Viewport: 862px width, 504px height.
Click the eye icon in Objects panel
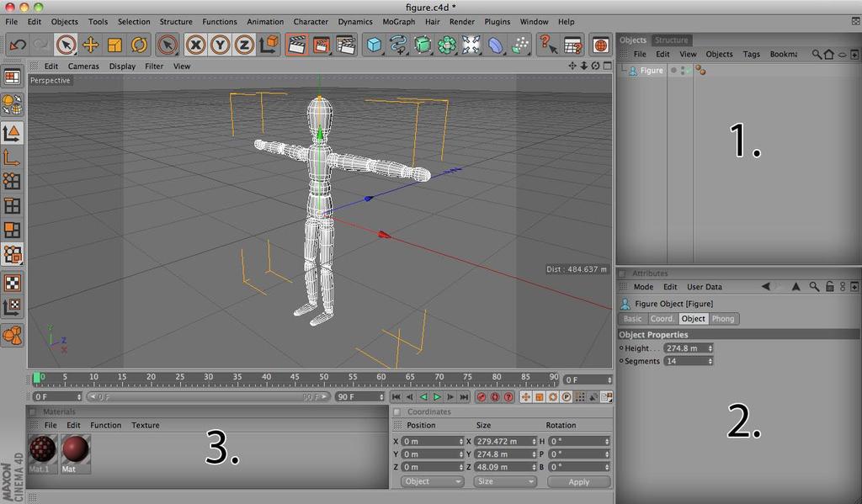(842, 55)
